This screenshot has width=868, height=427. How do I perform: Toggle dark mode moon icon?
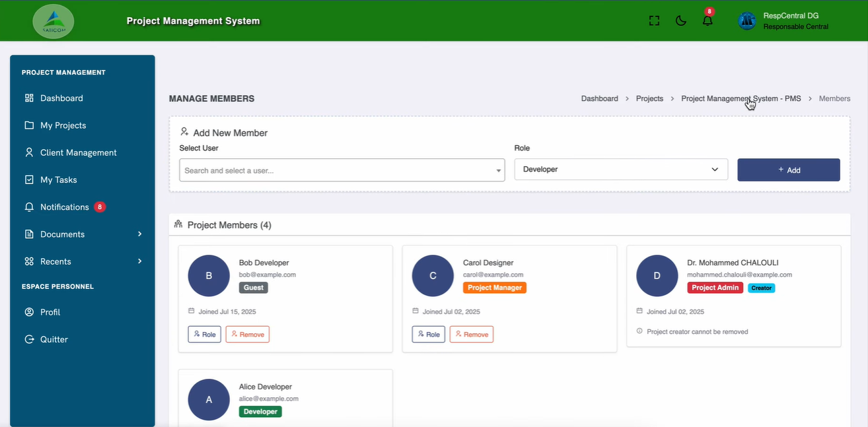(681, 20)
